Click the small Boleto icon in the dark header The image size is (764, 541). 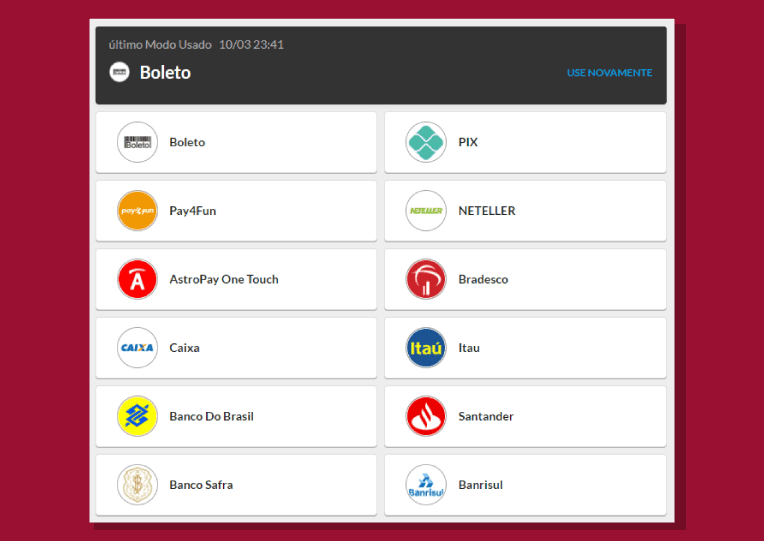(x=119, y=72)
